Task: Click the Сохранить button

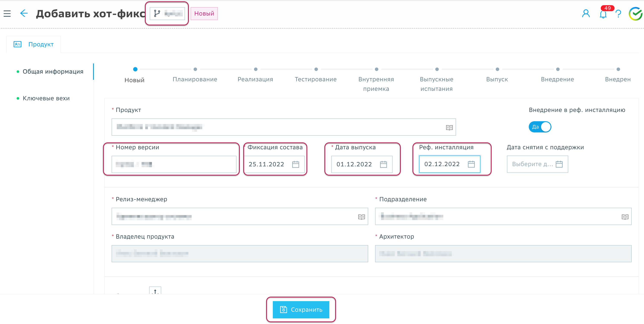Action: pyautogui.click(x=301, y=310)
